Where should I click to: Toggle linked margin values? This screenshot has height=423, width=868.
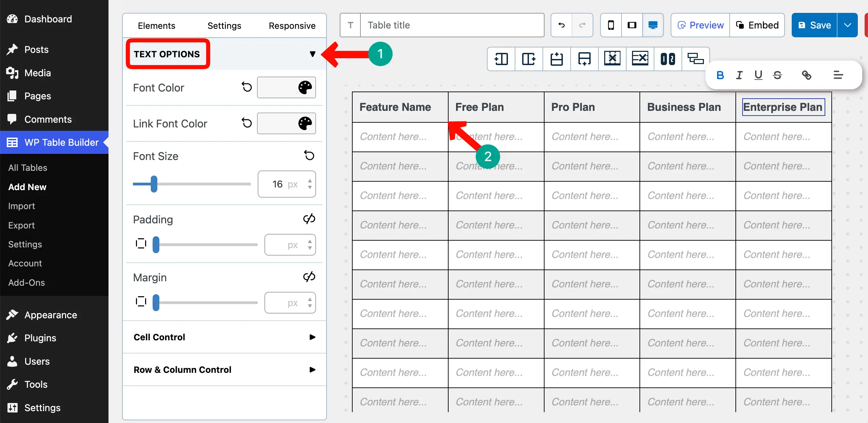tap(309, 277)
